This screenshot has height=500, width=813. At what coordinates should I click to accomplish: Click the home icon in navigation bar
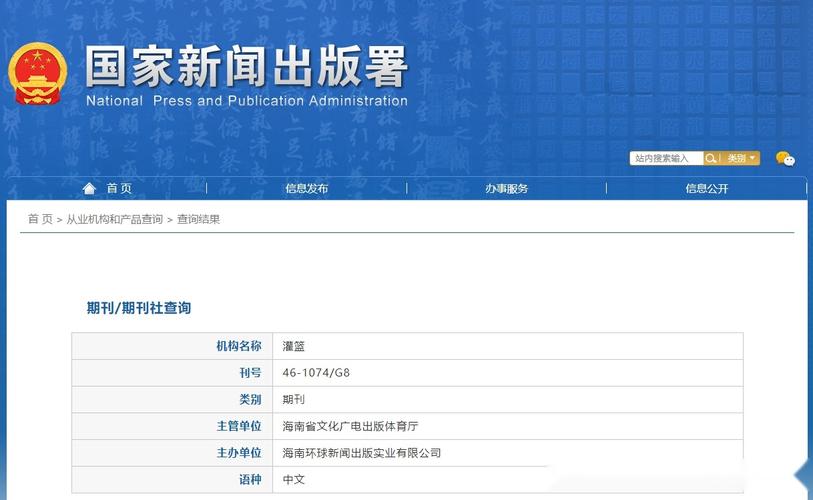point(89,188)
